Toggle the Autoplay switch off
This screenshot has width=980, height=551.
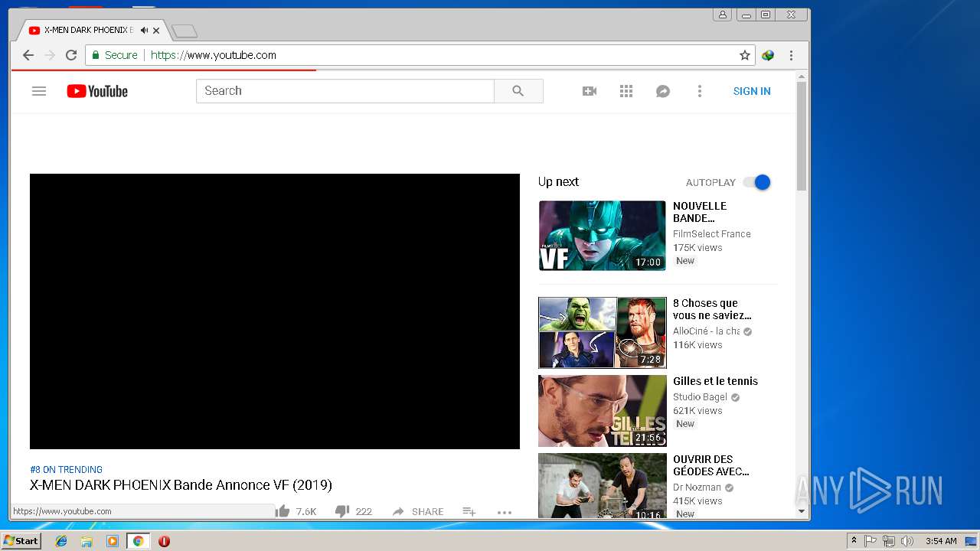[x=757, y=182]
